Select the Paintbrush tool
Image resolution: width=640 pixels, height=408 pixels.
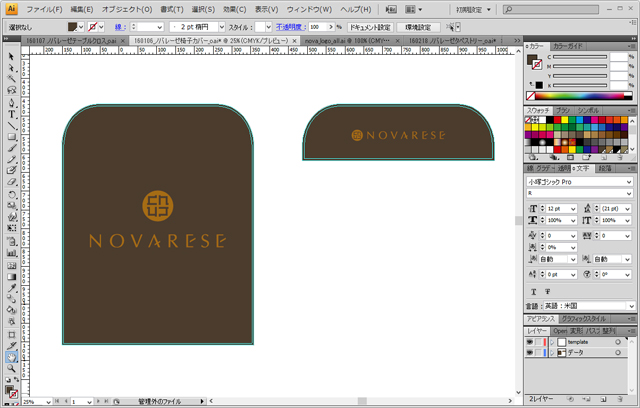click(11, 148)
